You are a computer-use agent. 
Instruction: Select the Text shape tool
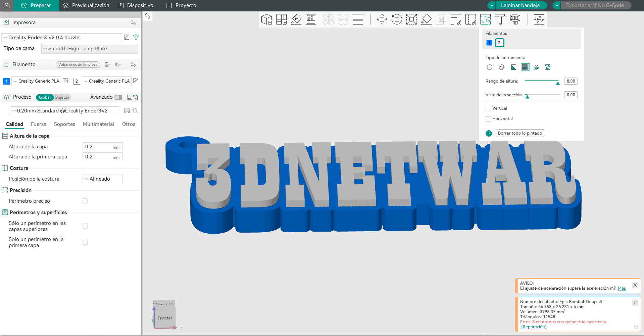pyautogui.click(x=500, y=19)
